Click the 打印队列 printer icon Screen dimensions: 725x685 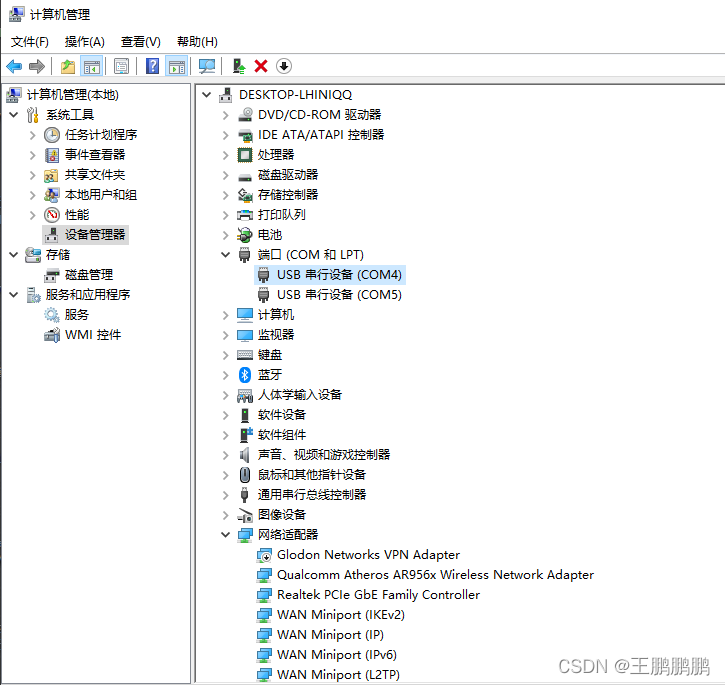(245, 215)
